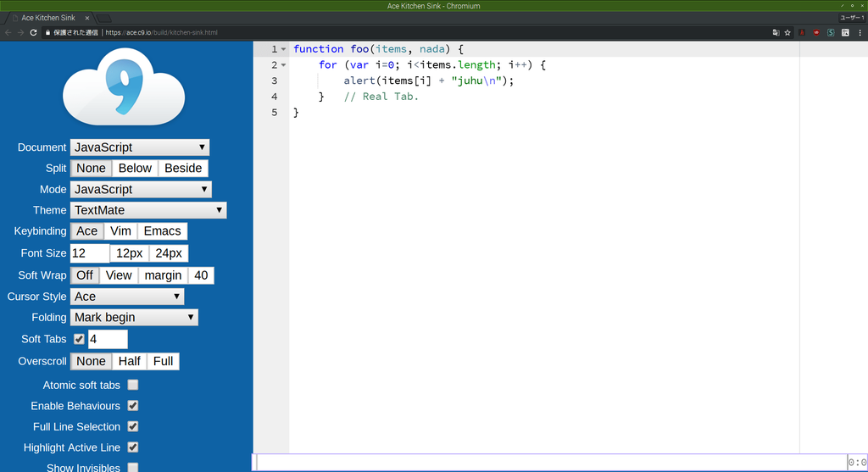The height and width of the screenshot is (472, 868).
Task: Click the red shield extension icon
Action: [x=816, y=33]
